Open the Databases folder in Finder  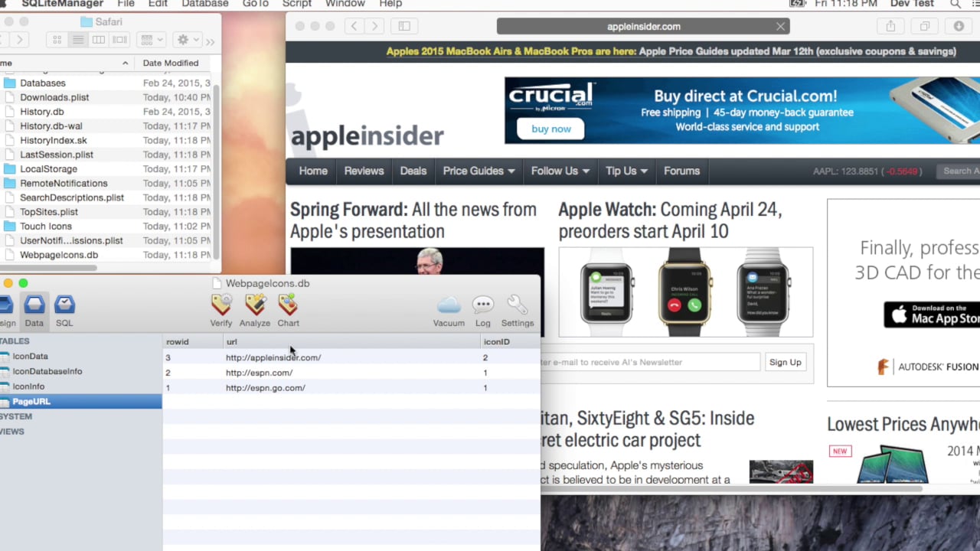pos(43,83)
